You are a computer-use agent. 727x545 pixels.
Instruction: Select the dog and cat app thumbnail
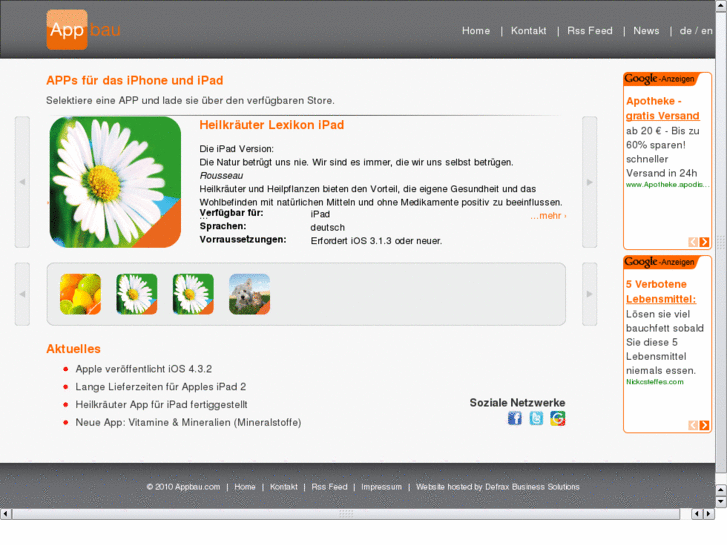point(249,294)
